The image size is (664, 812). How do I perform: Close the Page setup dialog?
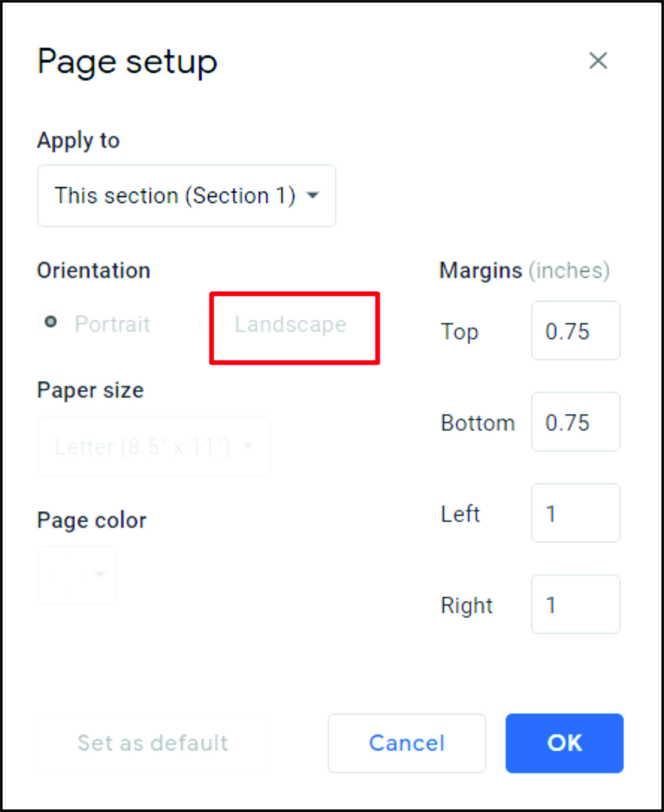click(598, 61)
